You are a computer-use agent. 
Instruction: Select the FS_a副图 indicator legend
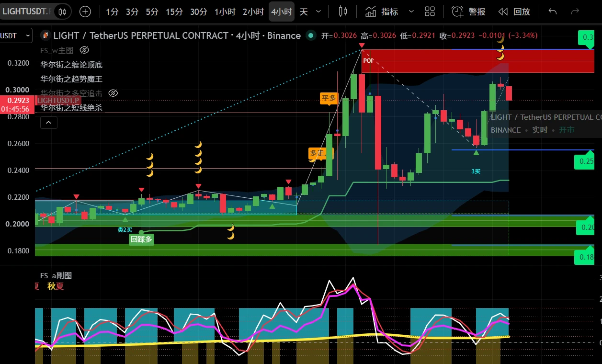pos(56,275)
